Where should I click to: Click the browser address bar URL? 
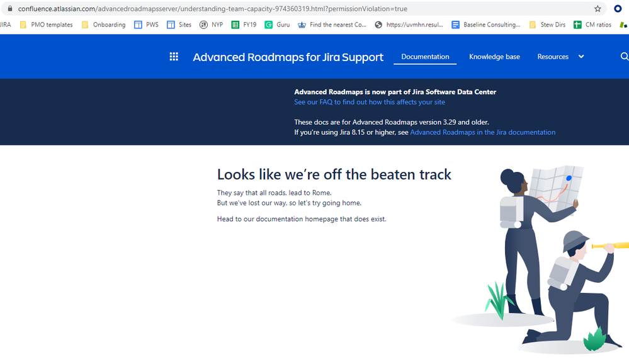[x=213, y=8]
